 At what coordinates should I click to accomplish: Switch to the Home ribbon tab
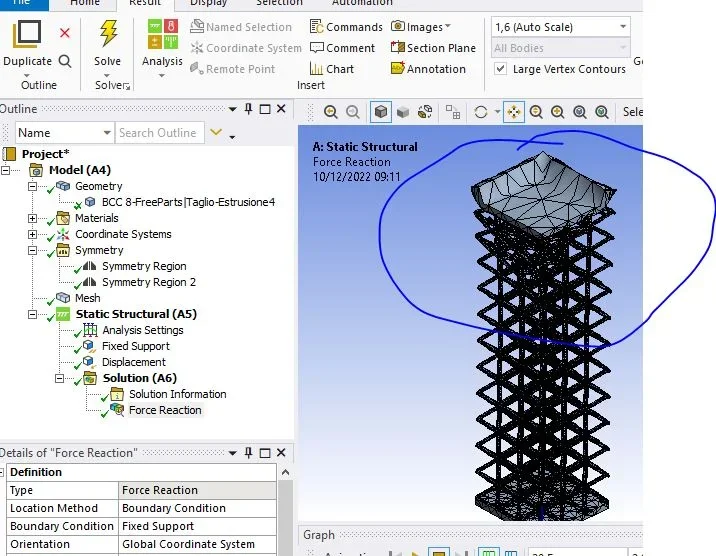85,4
